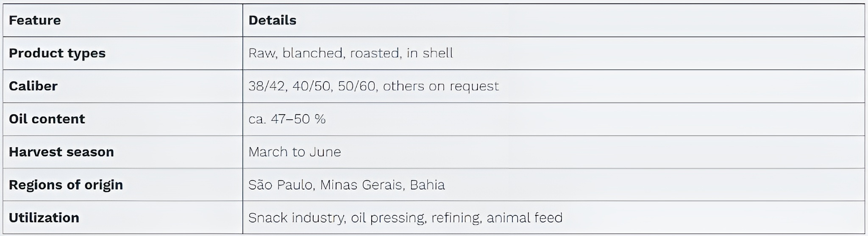Click the Feature column header
The image size is (868, 236).
(x=35, y=20)
